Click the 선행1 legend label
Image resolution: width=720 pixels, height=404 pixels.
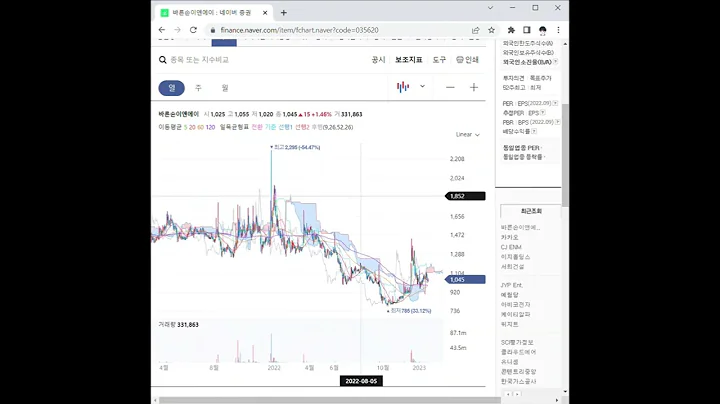(x=285, y=127)
